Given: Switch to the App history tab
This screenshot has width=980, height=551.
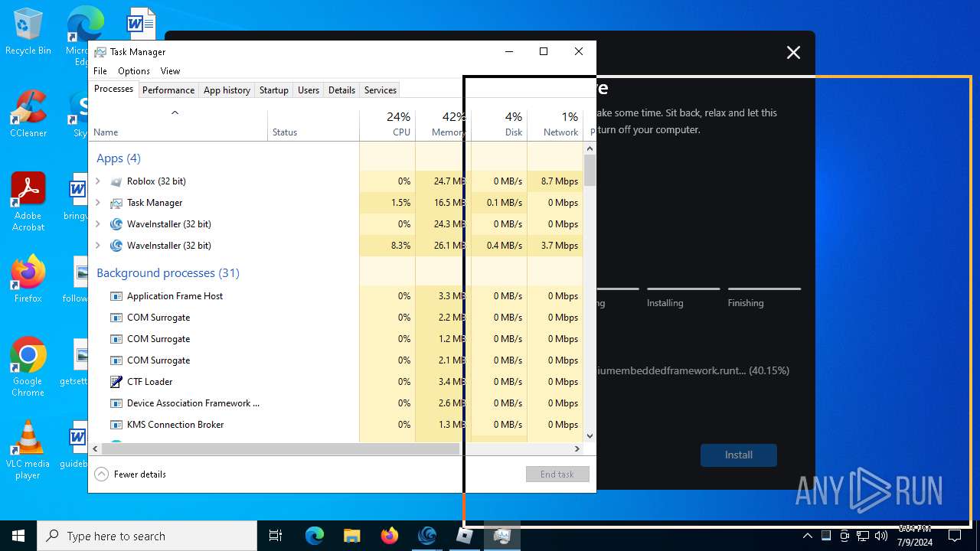Looking at the screenshot, I should pyautogui.click(x=227, y=90).
